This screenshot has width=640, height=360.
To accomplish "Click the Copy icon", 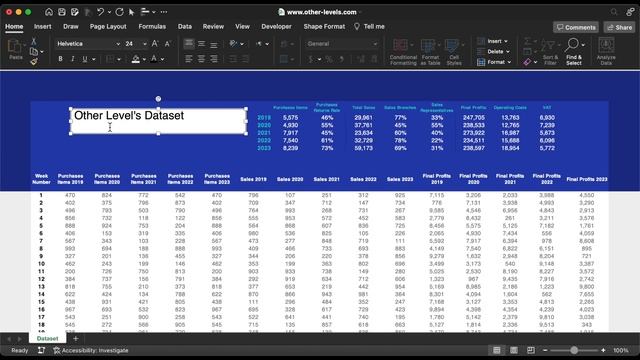I will 34,51.
